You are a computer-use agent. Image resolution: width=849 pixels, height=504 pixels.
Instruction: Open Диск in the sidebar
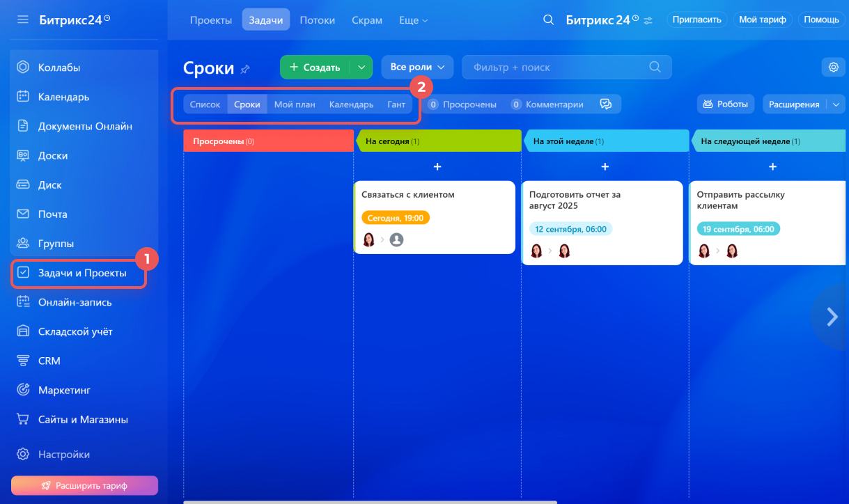(49, 185)
